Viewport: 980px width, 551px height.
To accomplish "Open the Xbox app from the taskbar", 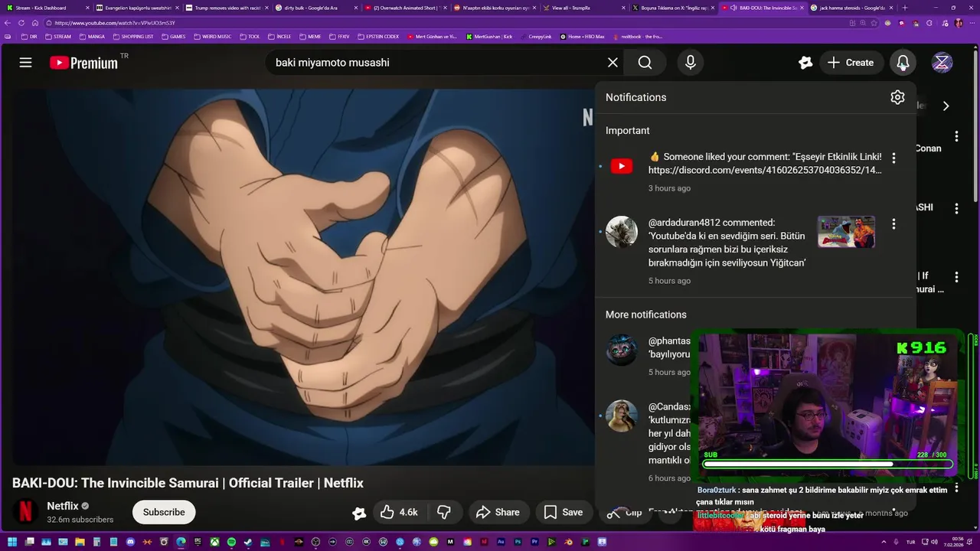I will (214, 542).
